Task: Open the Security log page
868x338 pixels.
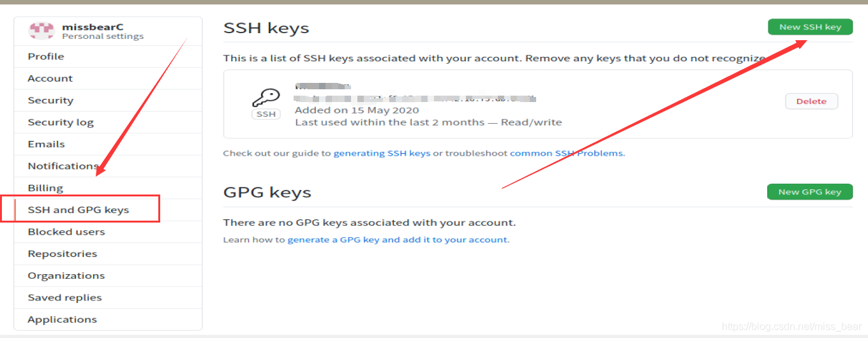Action: click(61, 122)
